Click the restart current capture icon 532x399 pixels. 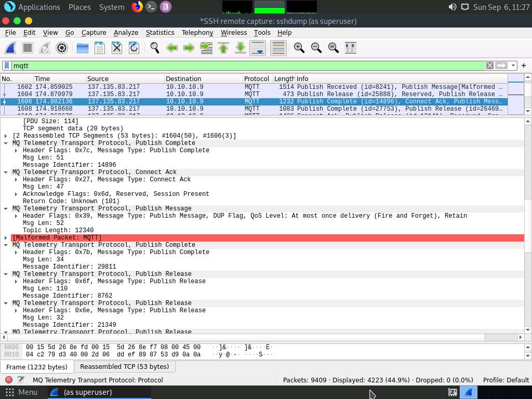45,48
